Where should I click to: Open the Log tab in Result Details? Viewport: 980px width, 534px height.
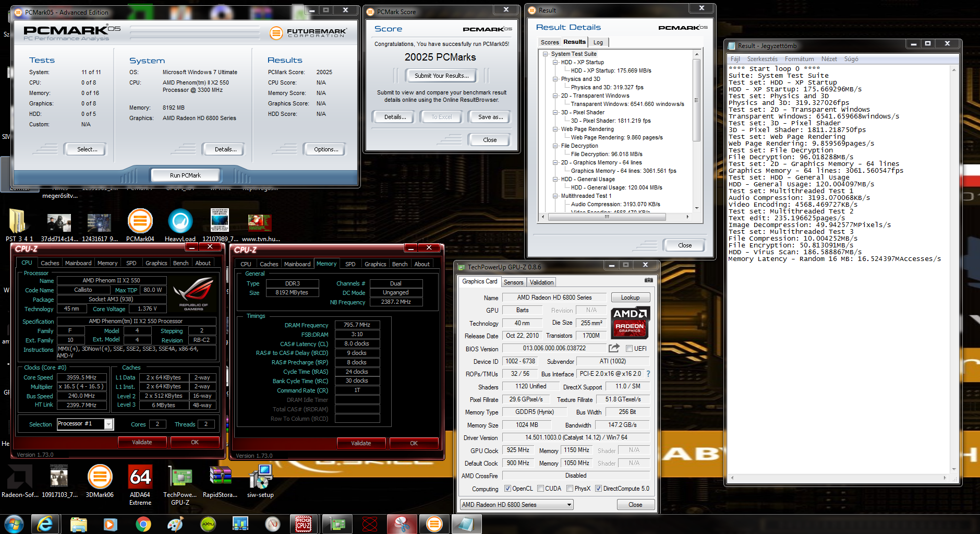[598, 42]
